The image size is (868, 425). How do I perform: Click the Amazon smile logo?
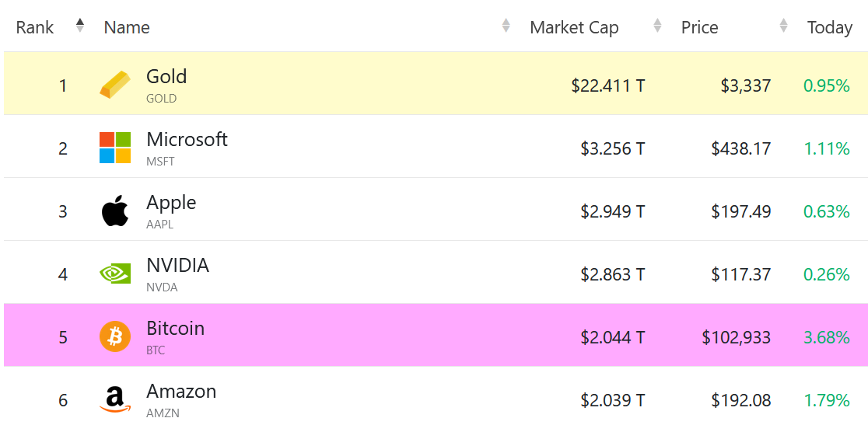tap(115, 399)
